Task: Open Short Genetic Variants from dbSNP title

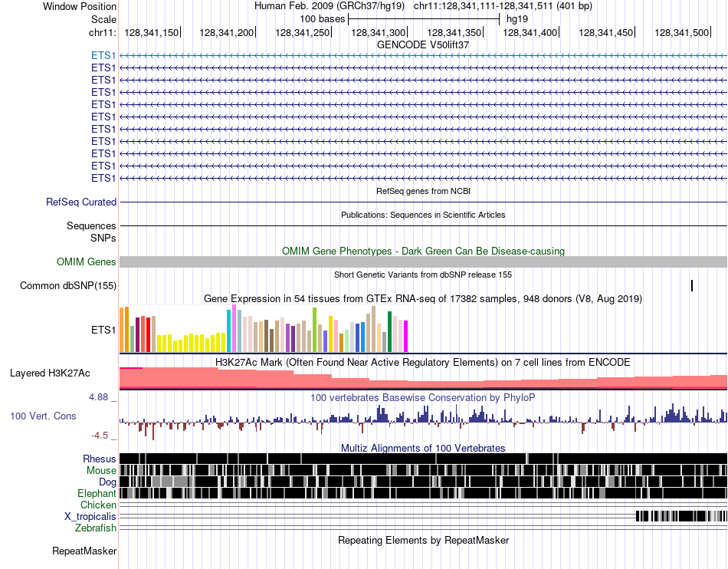Action: coord(423,275)
